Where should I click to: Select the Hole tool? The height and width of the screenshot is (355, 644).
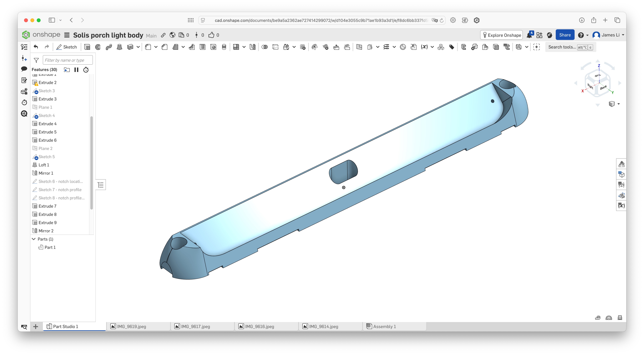pyautogui.click(x=213, y=47)
